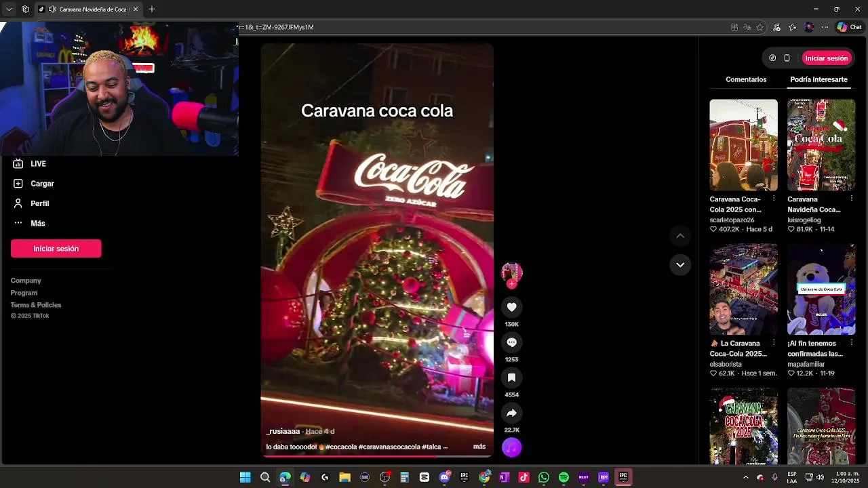Open WhatsApp from the taskbar
The image size is (868, 488).
click(x=544, y=477)
